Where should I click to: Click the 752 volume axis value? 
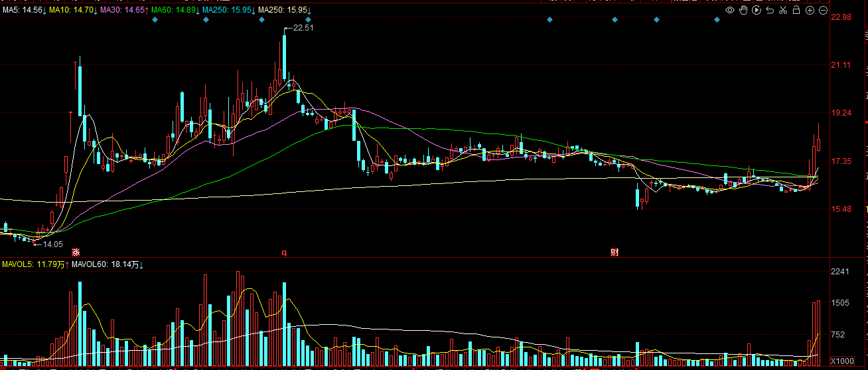pos(838,335)
